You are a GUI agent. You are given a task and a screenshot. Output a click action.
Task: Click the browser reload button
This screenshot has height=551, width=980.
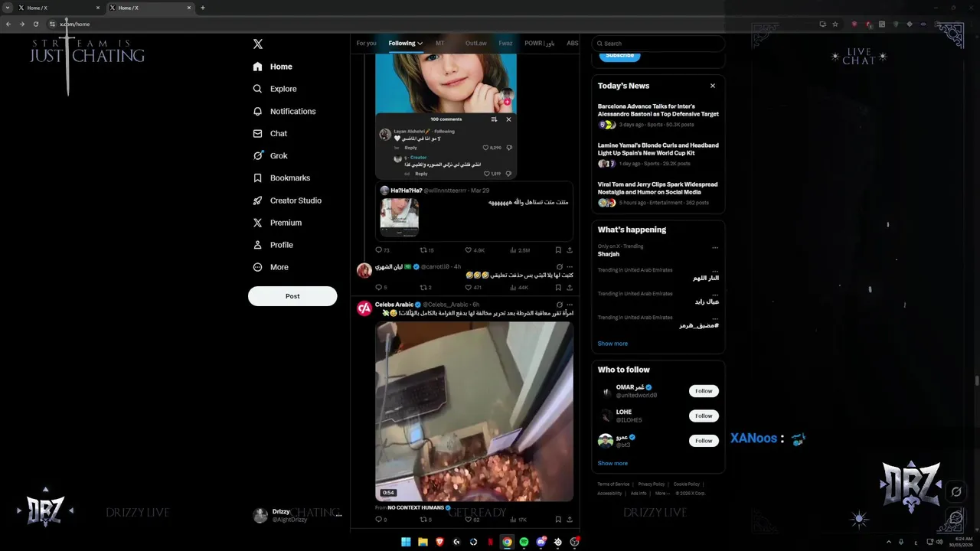pos(35,24)
